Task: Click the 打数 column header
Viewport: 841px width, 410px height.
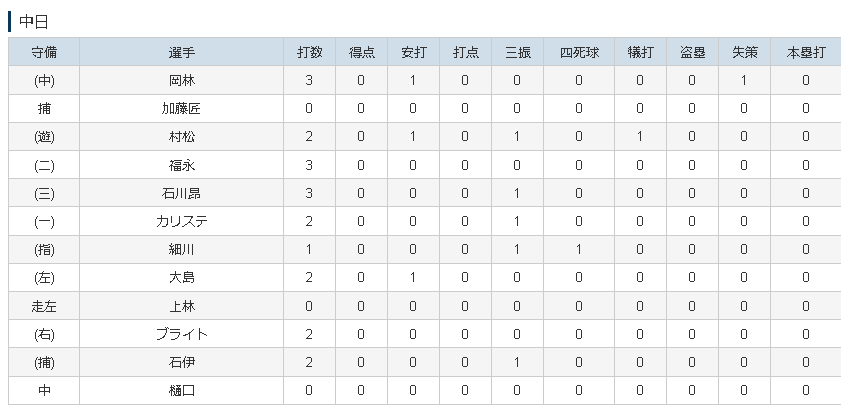Action: tap(309, 52)
